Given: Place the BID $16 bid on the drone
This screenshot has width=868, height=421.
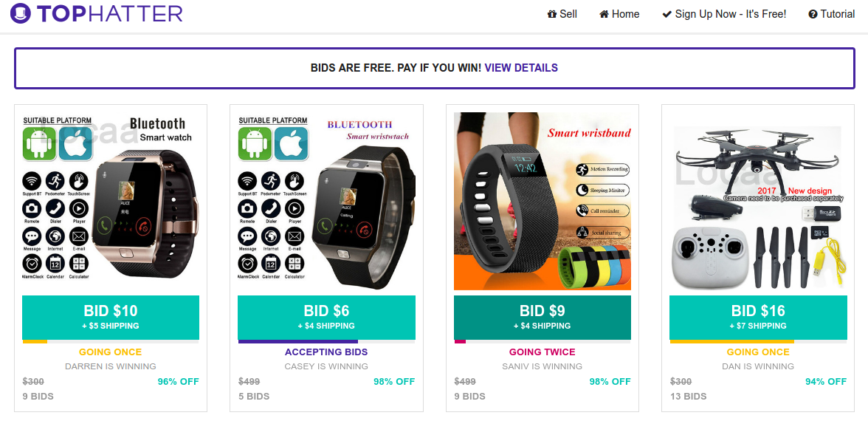Looking at the screenshot, I should [759, 318].
